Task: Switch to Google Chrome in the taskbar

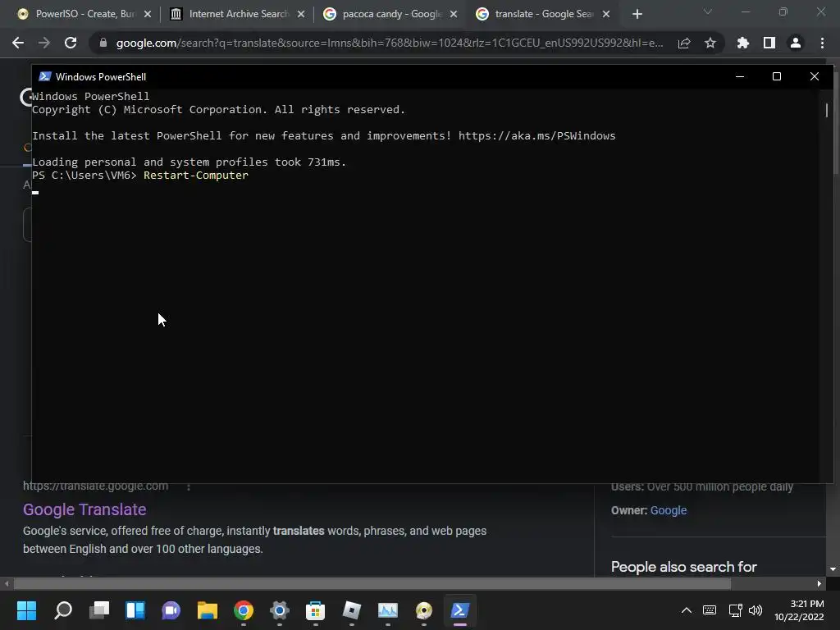Action: [x=243, y=610]
